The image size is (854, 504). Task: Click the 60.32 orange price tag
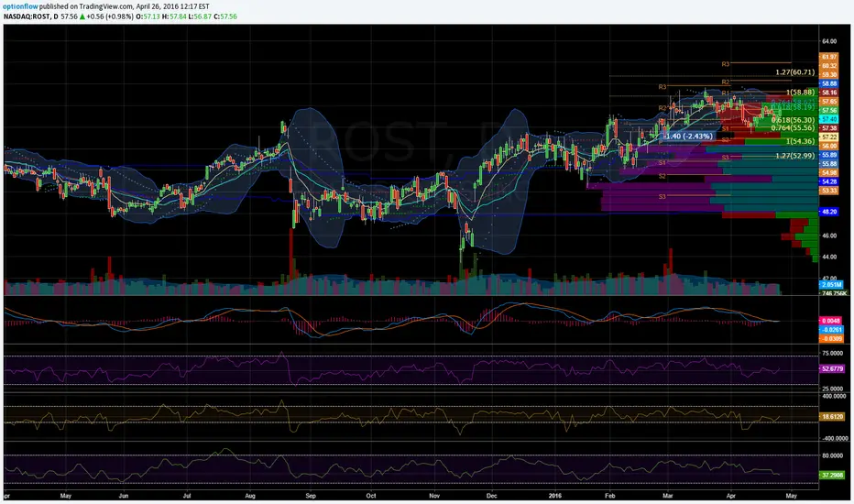click(x=829, y=66)
